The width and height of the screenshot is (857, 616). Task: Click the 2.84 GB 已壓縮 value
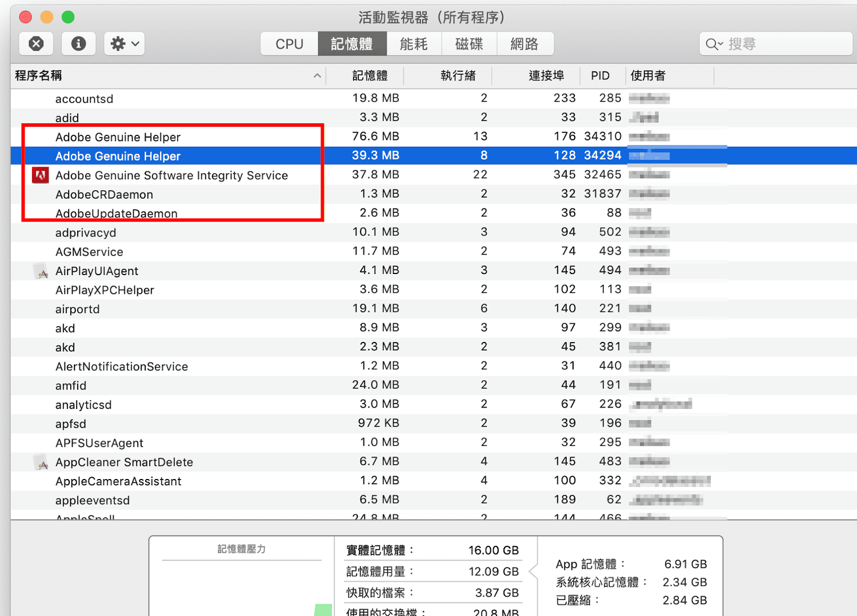click(684, 601)
